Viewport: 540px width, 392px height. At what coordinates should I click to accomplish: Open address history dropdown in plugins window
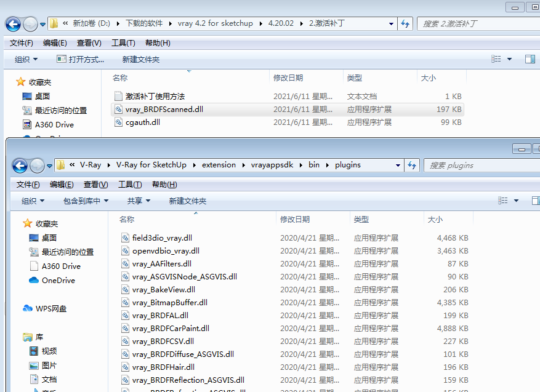[x=398, y=166]
